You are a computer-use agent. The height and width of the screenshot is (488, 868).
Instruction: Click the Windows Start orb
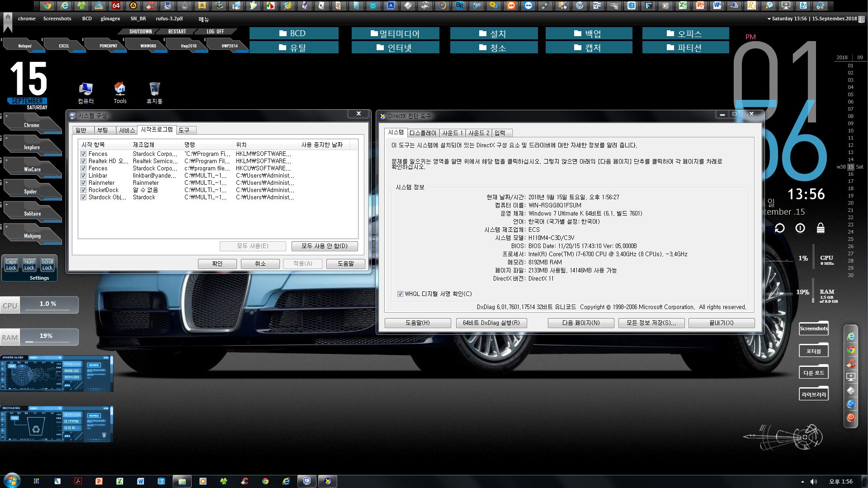point(11,481)
